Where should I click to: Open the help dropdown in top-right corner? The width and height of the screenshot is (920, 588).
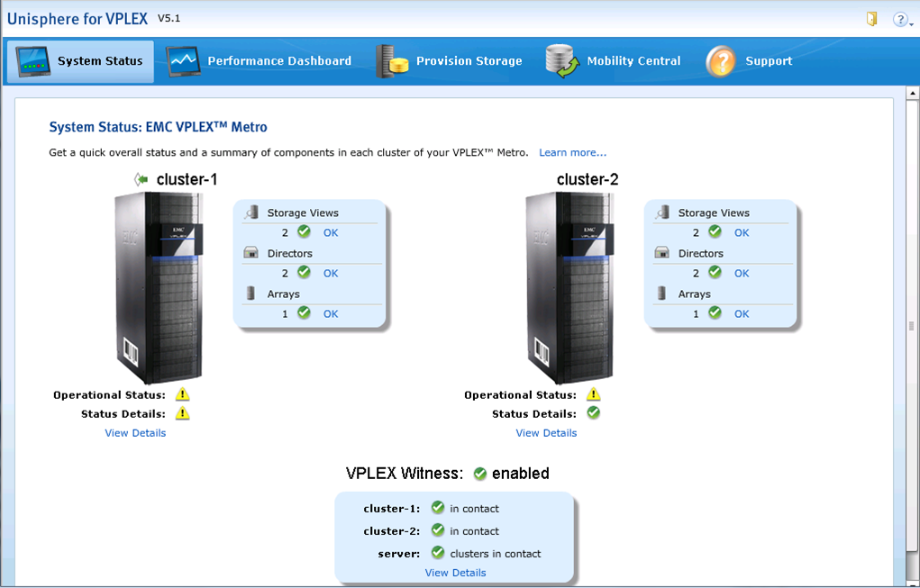tap(900, 19)
